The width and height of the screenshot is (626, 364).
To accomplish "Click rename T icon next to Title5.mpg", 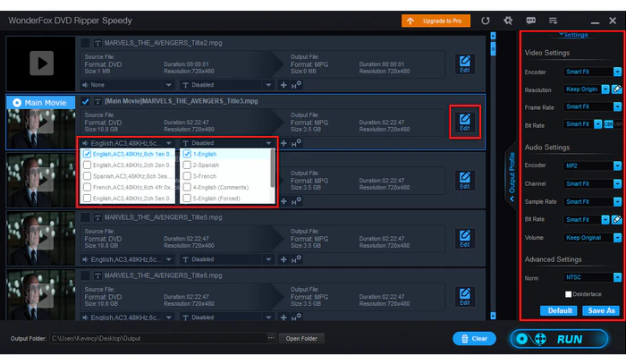I will click(97, 217).
